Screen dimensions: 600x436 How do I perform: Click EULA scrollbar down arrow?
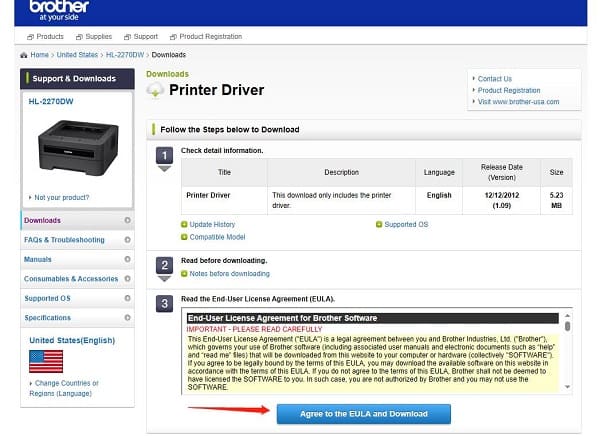pos(567,387)
